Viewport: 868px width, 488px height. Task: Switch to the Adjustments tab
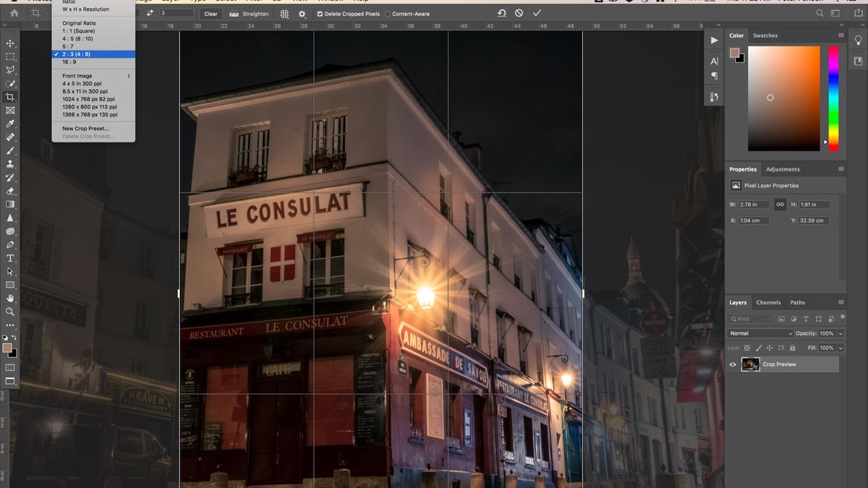click(x=783, y=168)
